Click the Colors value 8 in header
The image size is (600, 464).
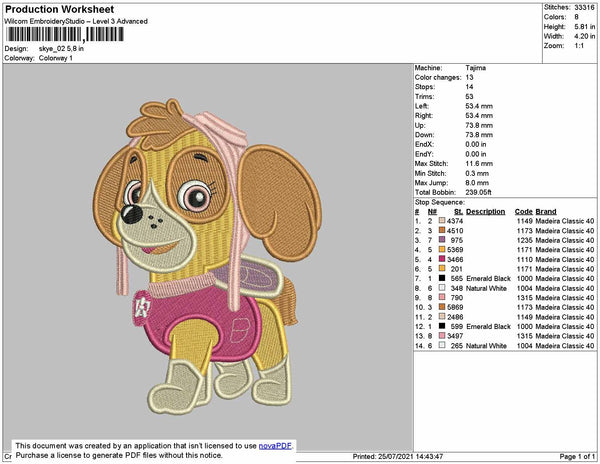(576, 17)
